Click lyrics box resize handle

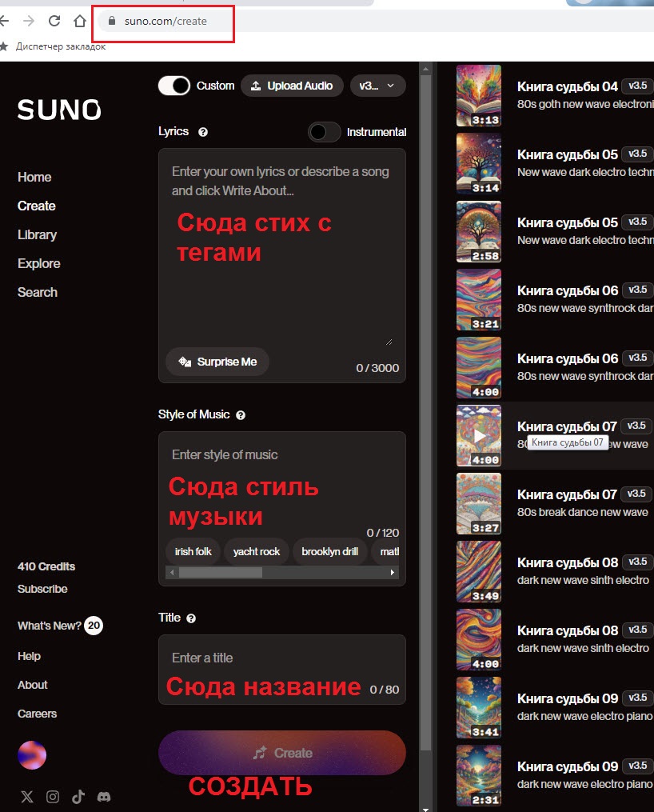click(x=389, y=342)
